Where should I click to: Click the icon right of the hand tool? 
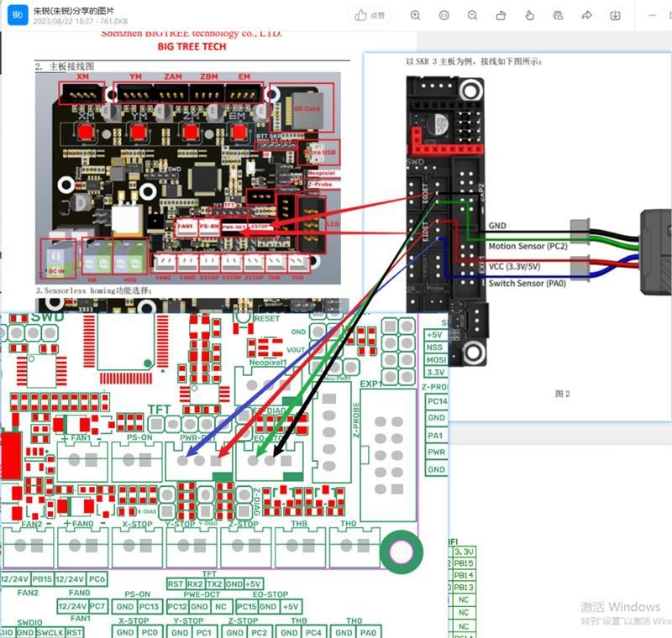(x=558, y=16)
